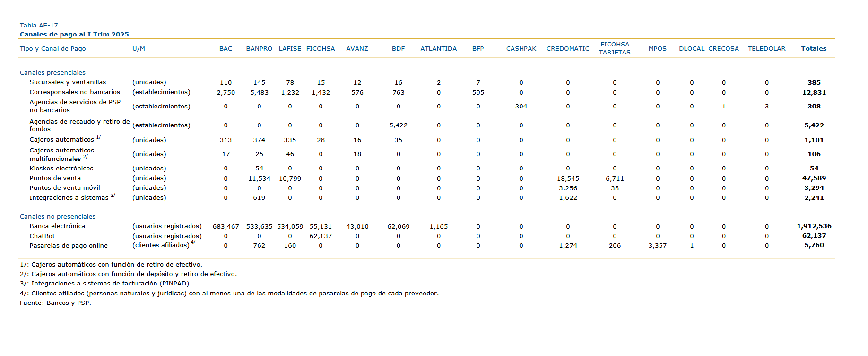Click the LAFISE column header
Screen dimensions: 868x356
290,49
